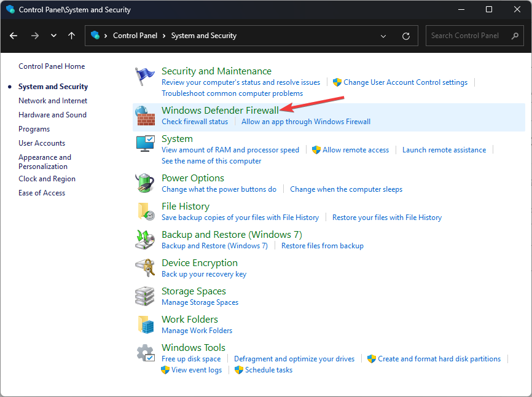Open the recent pages dropdown next to forward arrow
The height and width of the screenshot is (397, 532).
(53, 36)
